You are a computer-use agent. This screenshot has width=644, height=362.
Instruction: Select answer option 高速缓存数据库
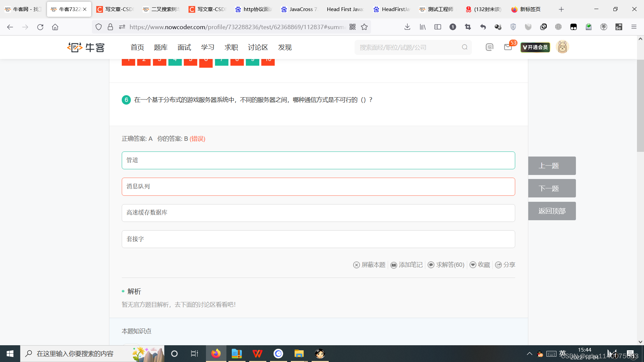click(x=318, y=213)
